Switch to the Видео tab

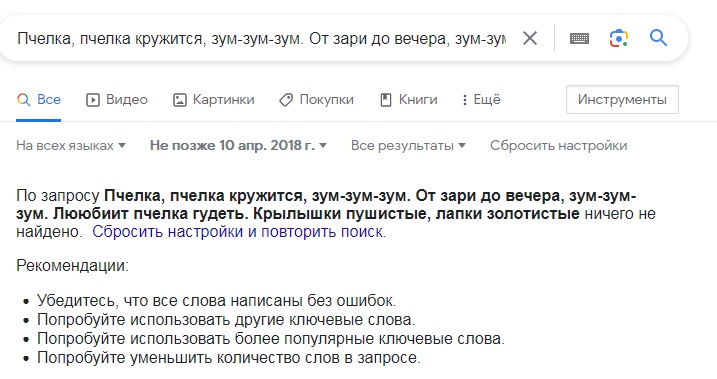117,100
